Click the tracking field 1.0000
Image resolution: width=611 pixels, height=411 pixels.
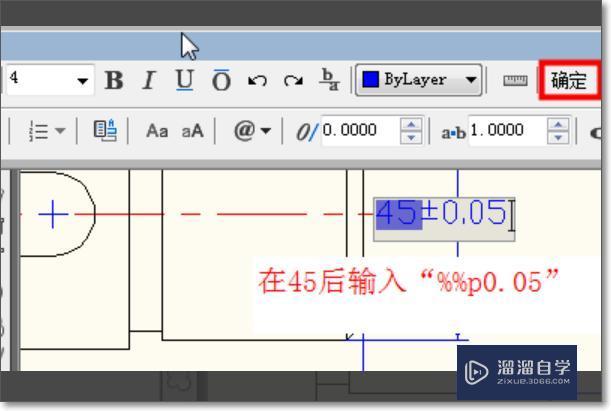(x=507, y=131)
